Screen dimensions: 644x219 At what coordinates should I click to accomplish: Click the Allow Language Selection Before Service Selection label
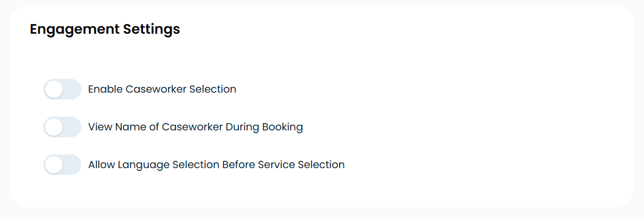point(216,165)
